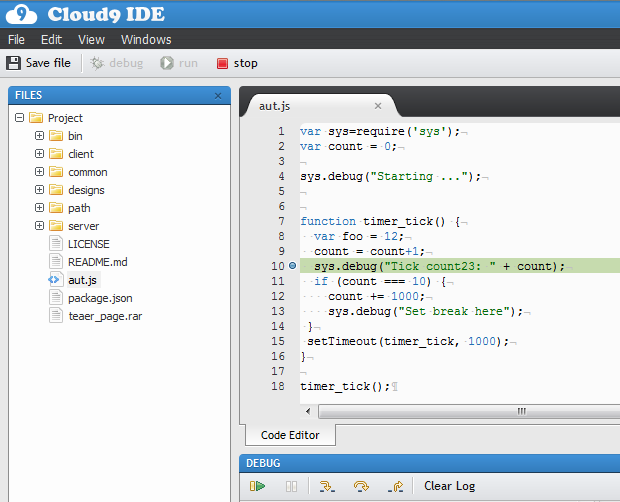Click the Clear Log button
Screen dimensions: 620x502
click(x=449, y=486)
